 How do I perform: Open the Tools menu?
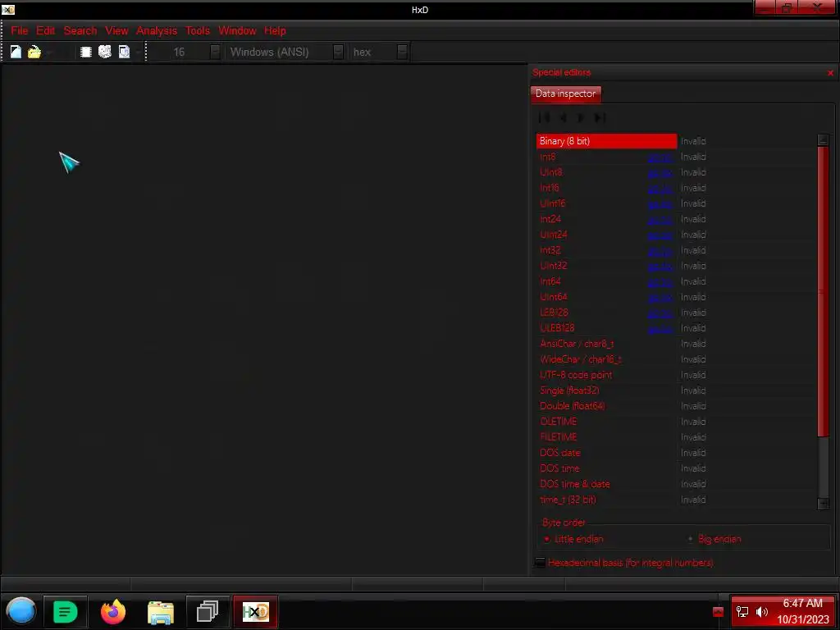point(198,30)
